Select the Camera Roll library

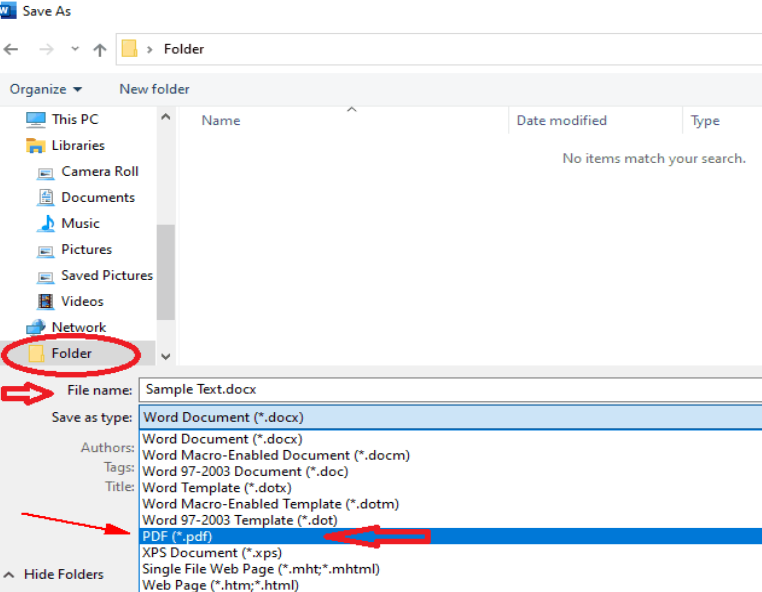pyautogui.click(x=99, y=171)
